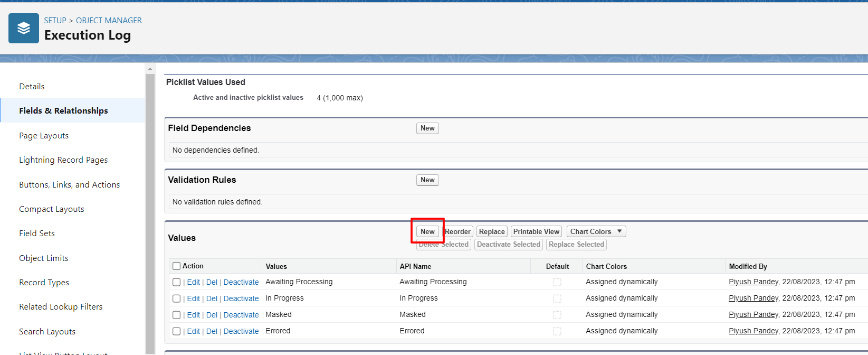Navigate to the Object Manager breadcrumb
Image resolution: width=868 pixels, height=355 pixels.
click(109, 21)
